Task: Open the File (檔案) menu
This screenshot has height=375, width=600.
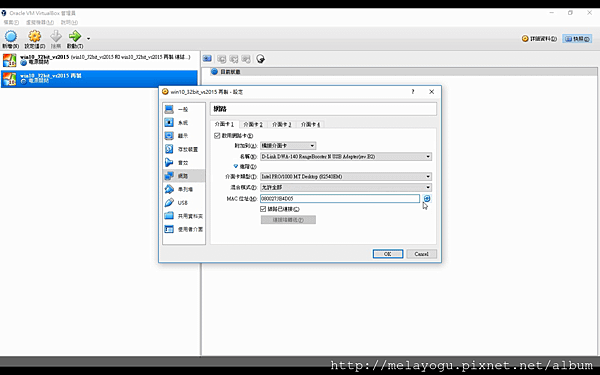Action: (11, 23)
